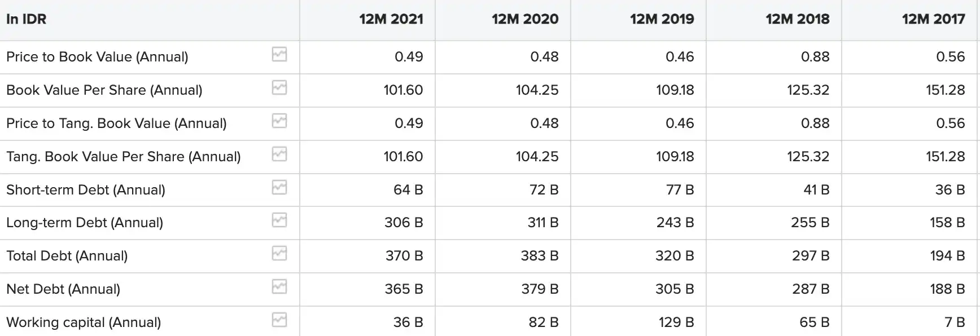
Task: Select the Net Debt (Annual) row label
Action: (63, 289)
